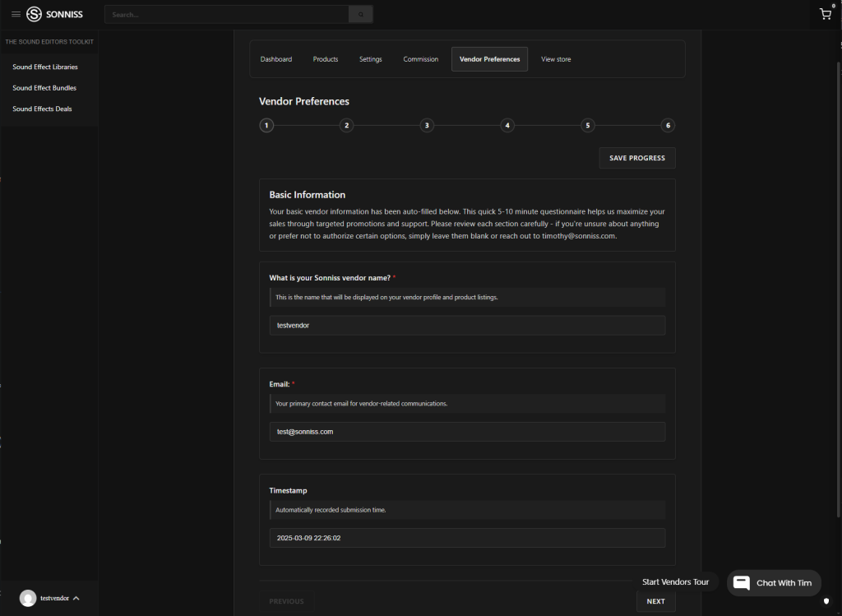Expand the testvendor account chevron
The width and height of the screenshot is (842, 616).
[x=76, y=598]
